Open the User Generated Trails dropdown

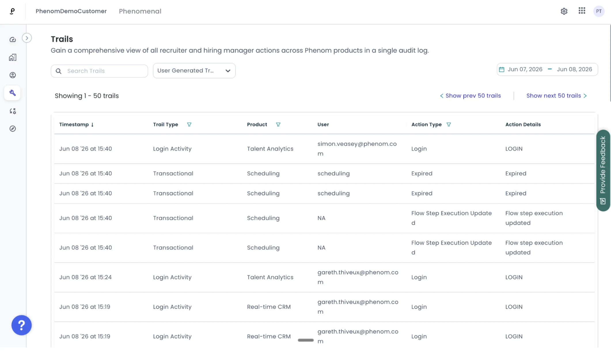194,71
